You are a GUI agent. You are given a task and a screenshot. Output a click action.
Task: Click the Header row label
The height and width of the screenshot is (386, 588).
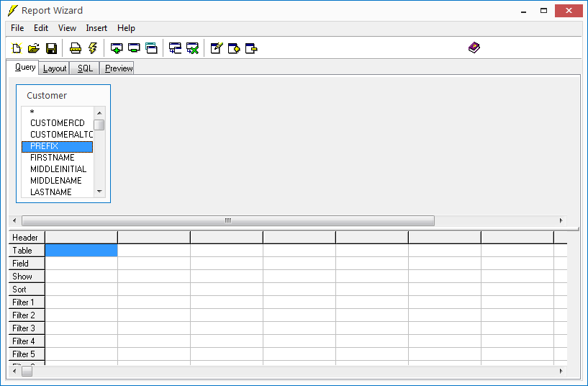(27, 238)
